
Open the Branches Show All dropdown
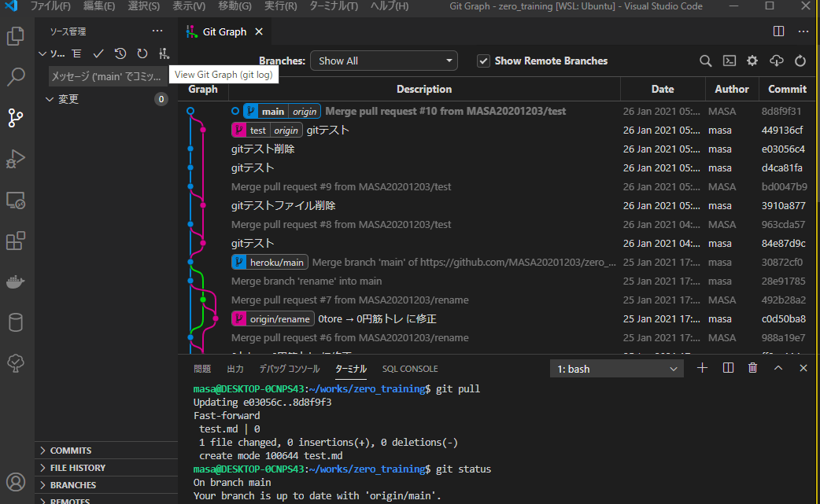[383, 60]
